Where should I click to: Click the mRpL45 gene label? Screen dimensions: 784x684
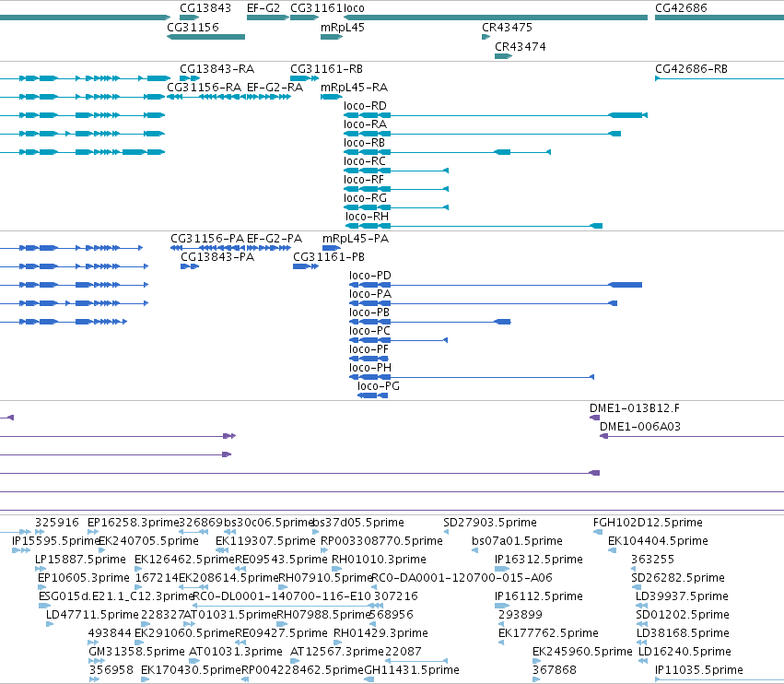coord(343,28)
